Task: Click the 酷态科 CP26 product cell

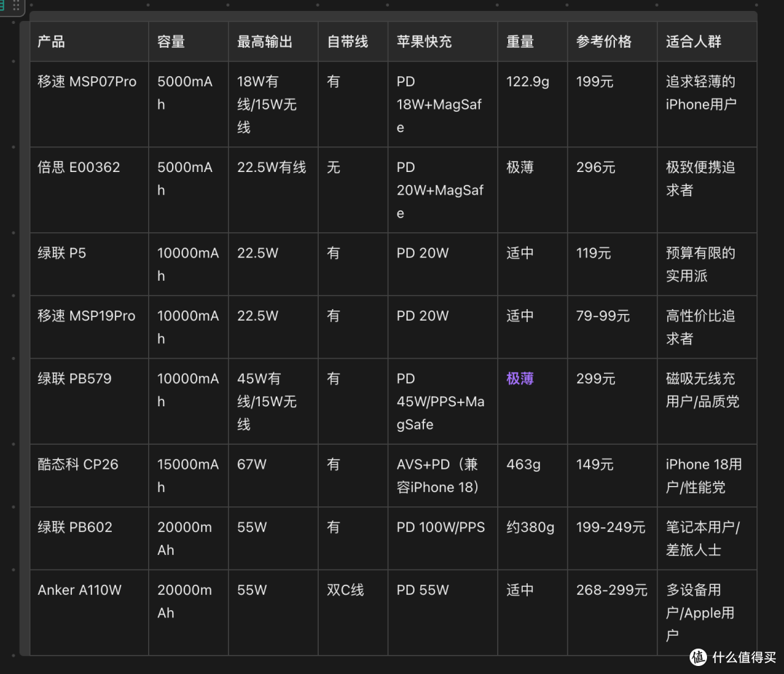Action: point(89,476)
